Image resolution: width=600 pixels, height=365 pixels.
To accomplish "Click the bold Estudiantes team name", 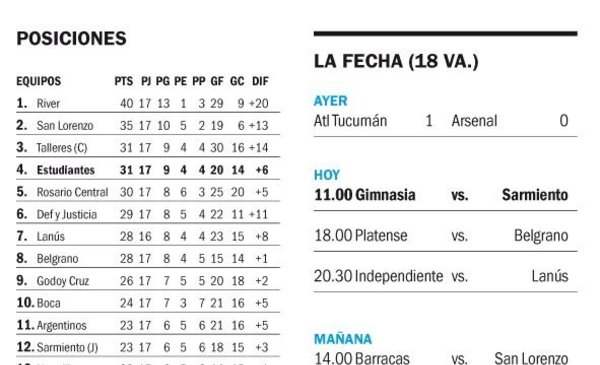I will coord(65,170).
